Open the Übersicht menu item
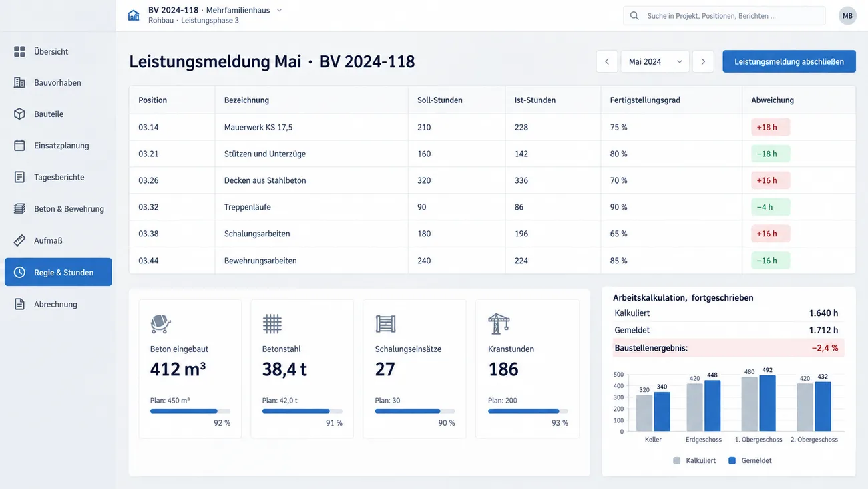 (58, 51)
